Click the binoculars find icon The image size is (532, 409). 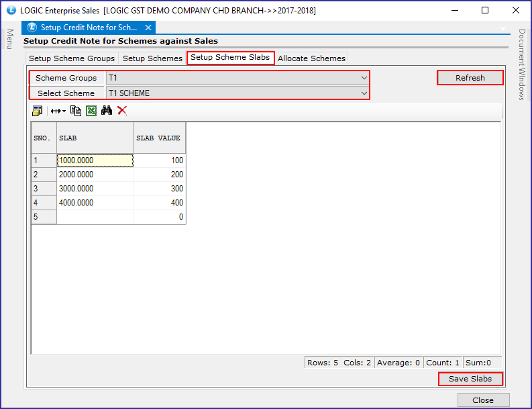click(107, 110)
